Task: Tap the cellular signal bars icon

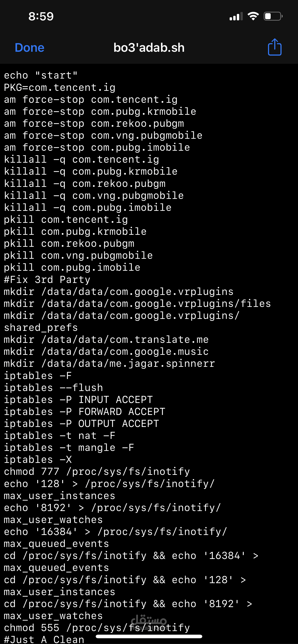Action: pyautogui.click(x=236, y=17)
